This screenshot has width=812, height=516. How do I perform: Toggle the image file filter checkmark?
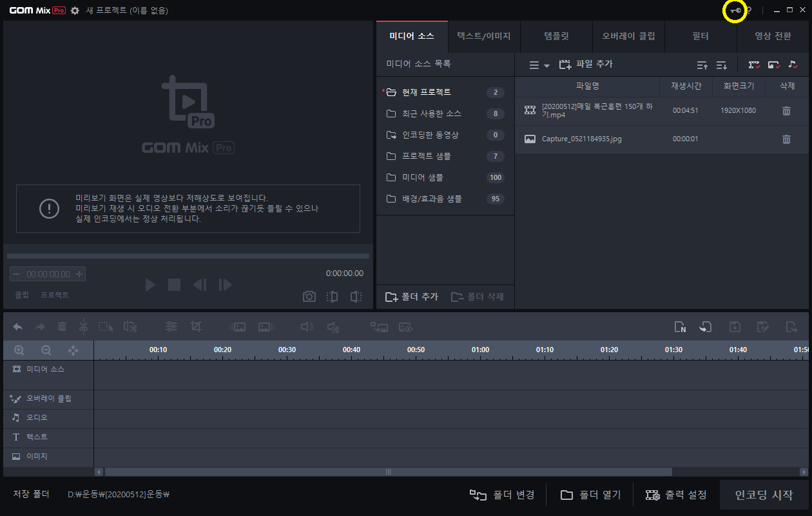(774, 64)
